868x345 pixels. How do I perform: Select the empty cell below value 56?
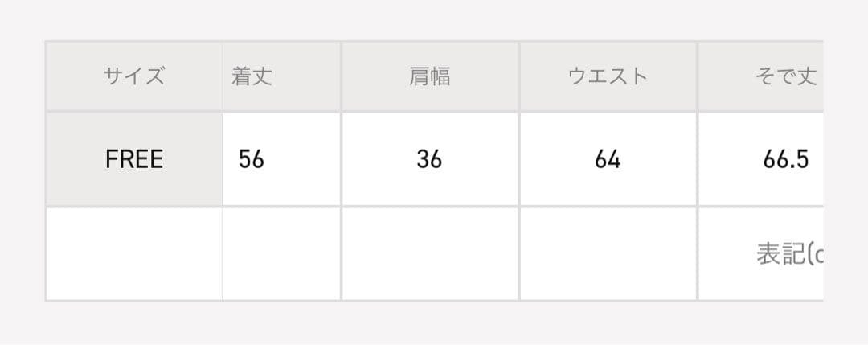coord(281,253)
